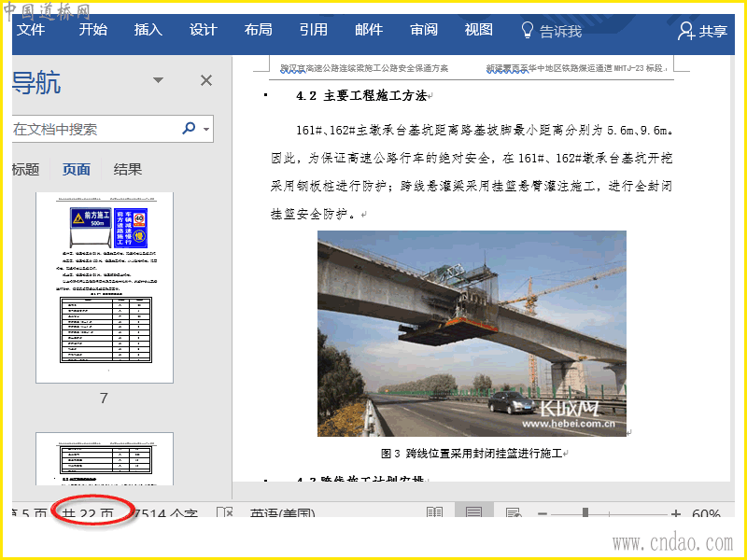Go to the 引用 ribbon tab
The image size is (747, 560).
pyautogui.click(x=314, y=30)
